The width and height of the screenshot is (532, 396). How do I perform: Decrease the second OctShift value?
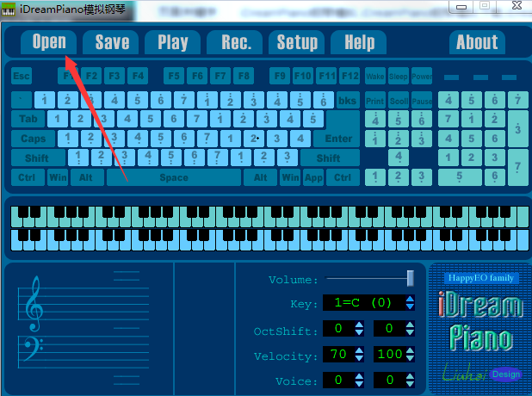tap(410, 332)
